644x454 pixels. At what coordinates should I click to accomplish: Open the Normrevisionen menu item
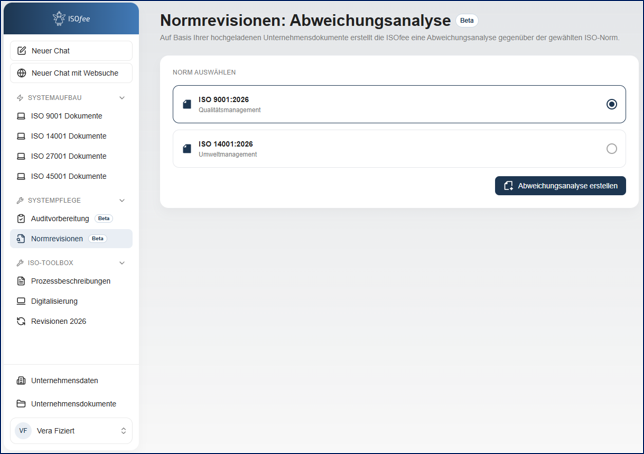[71, 239]
